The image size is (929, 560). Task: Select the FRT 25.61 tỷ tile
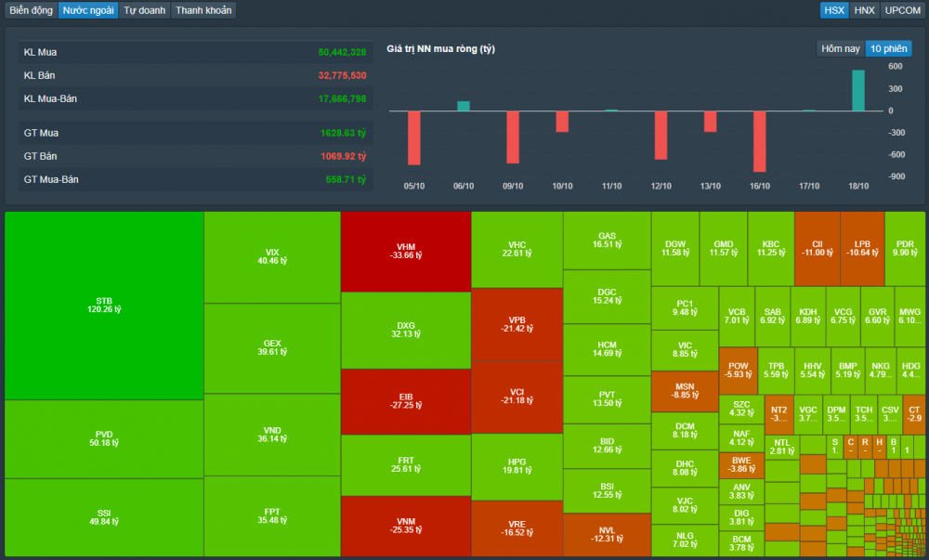[x=406, y=465]
